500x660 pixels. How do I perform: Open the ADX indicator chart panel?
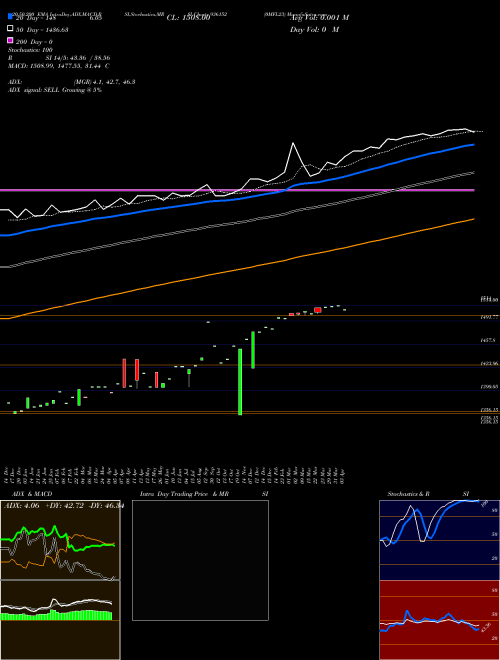pyautogui.click(x=60, y=540)
